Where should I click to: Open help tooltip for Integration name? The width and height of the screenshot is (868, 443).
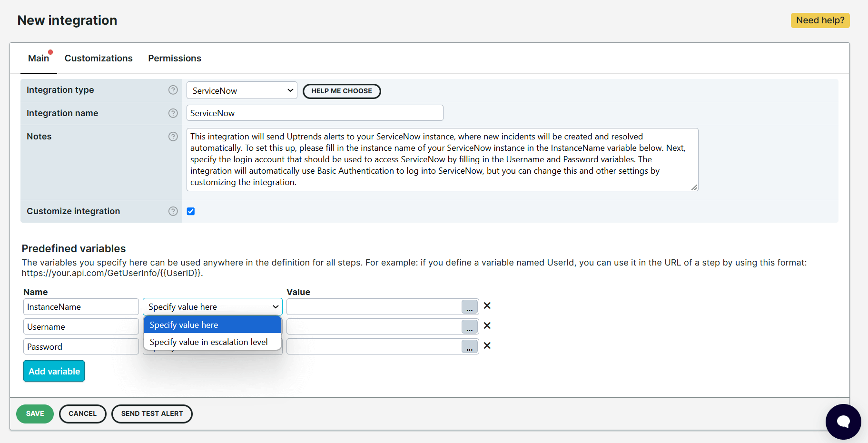(x=173, y=113)
